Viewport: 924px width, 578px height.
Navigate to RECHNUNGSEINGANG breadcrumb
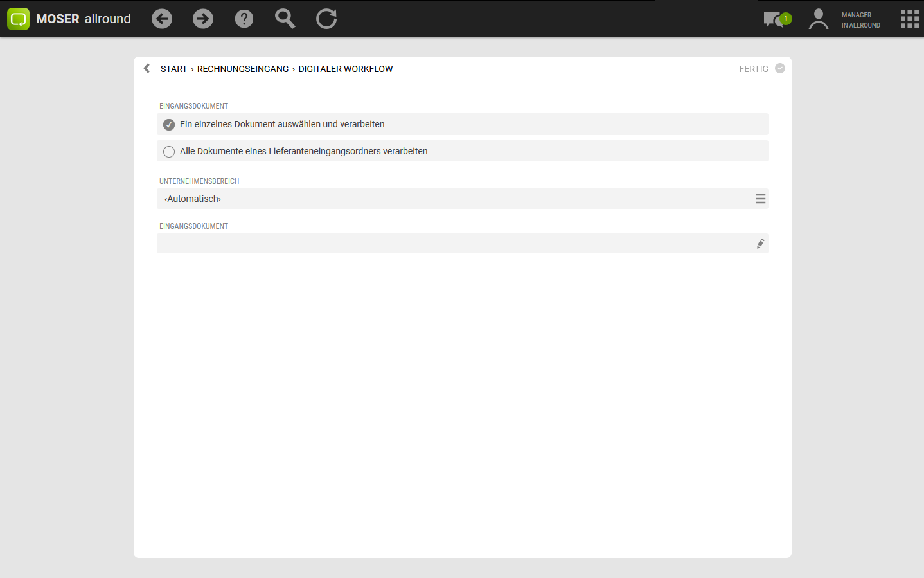pos(243,69)
